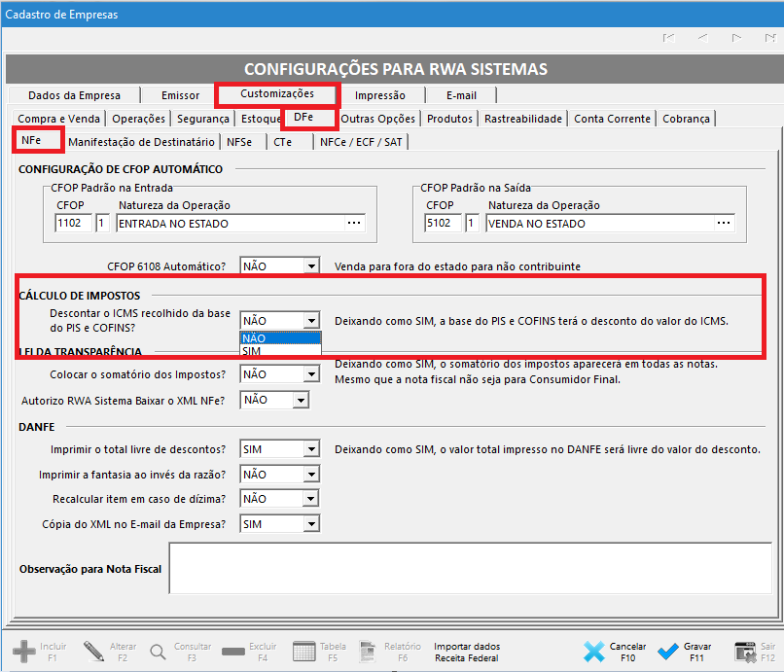Choose SIM in the open dropdown list
The image size is (784, 672).
280,350
